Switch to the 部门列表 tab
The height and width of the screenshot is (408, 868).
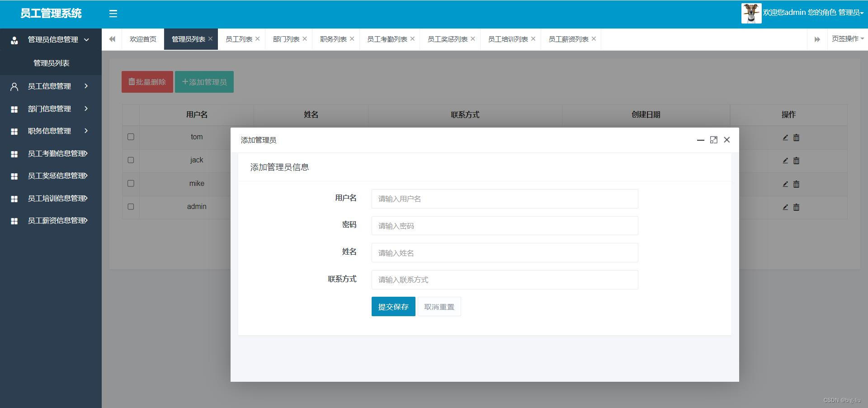[286, 39]
